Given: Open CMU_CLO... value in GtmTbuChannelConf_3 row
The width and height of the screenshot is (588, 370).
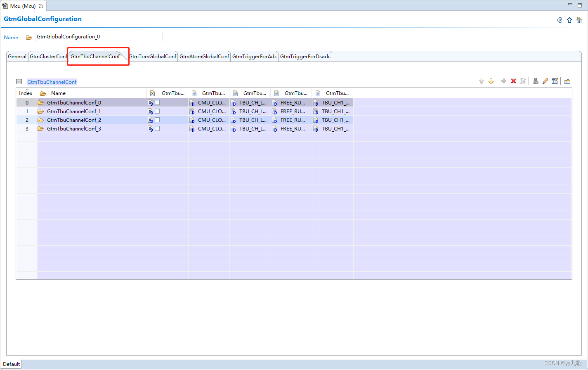Looking at the screenshot, I should click(212, 128).
